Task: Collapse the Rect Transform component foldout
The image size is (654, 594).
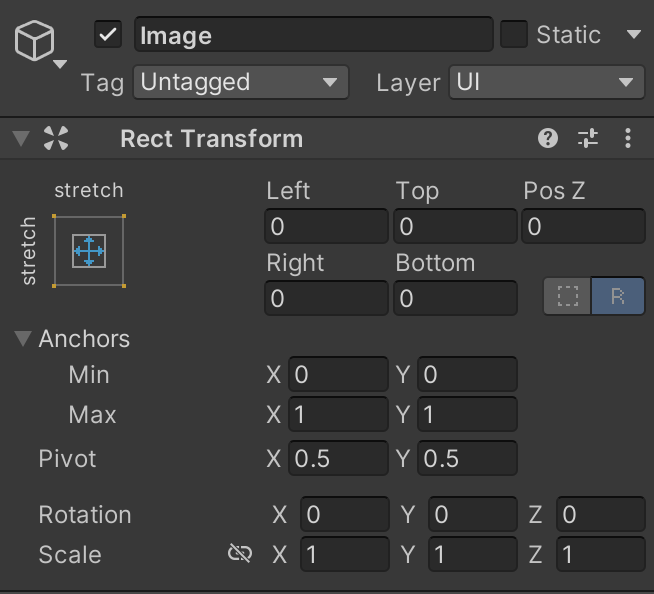Action: pos(21,139)
